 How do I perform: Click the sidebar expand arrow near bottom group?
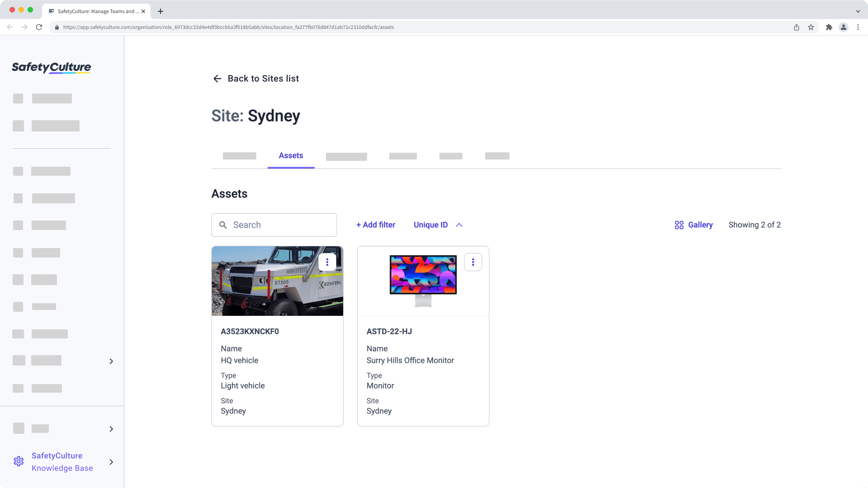(111, 428)
